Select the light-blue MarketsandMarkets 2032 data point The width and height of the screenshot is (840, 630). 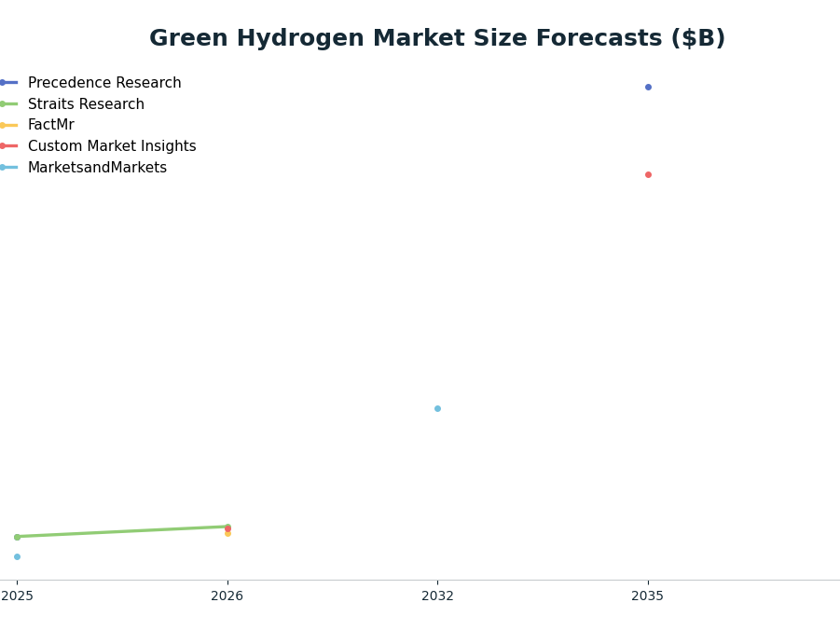click(x=437, y=409)
